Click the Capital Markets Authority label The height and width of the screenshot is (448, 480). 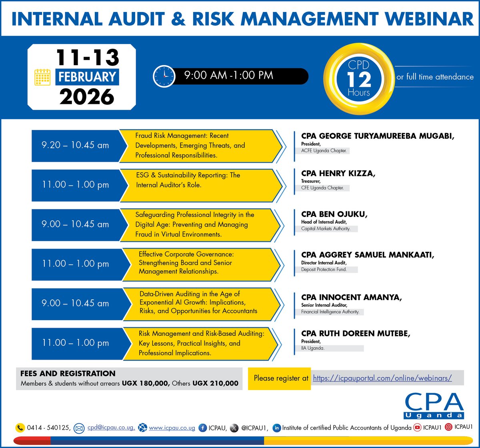coord(326,229)
